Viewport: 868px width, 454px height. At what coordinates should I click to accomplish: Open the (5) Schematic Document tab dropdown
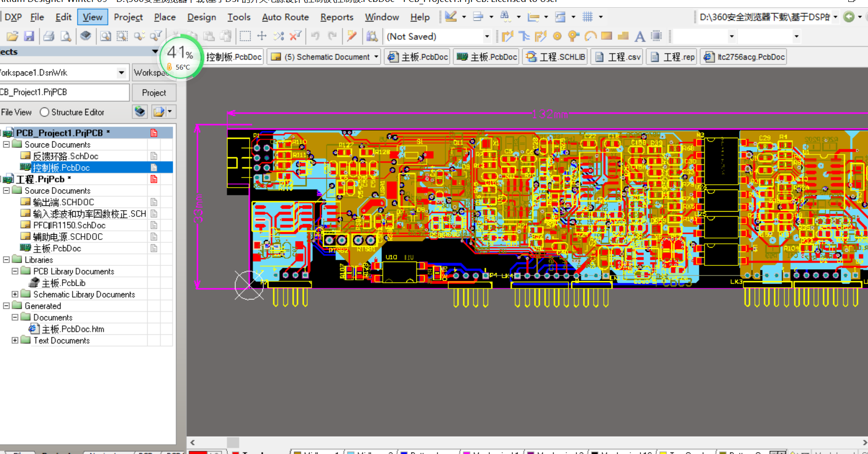pyautogui.click(x=376, y=57)
